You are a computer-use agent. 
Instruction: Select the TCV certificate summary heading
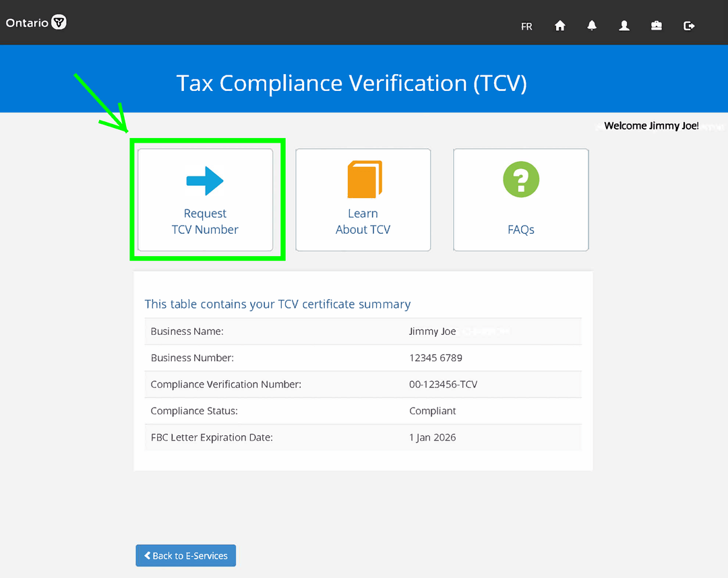[278, 304]
